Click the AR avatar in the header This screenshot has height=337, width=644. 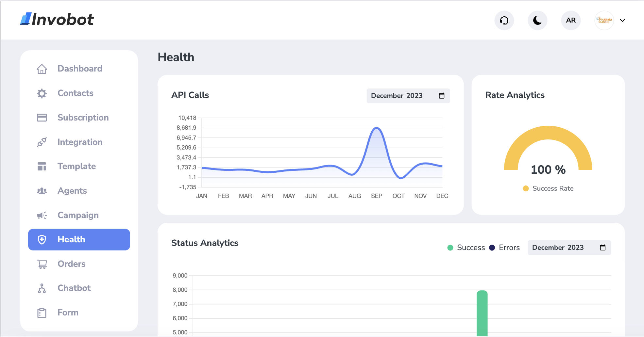[x=571, y=20]
